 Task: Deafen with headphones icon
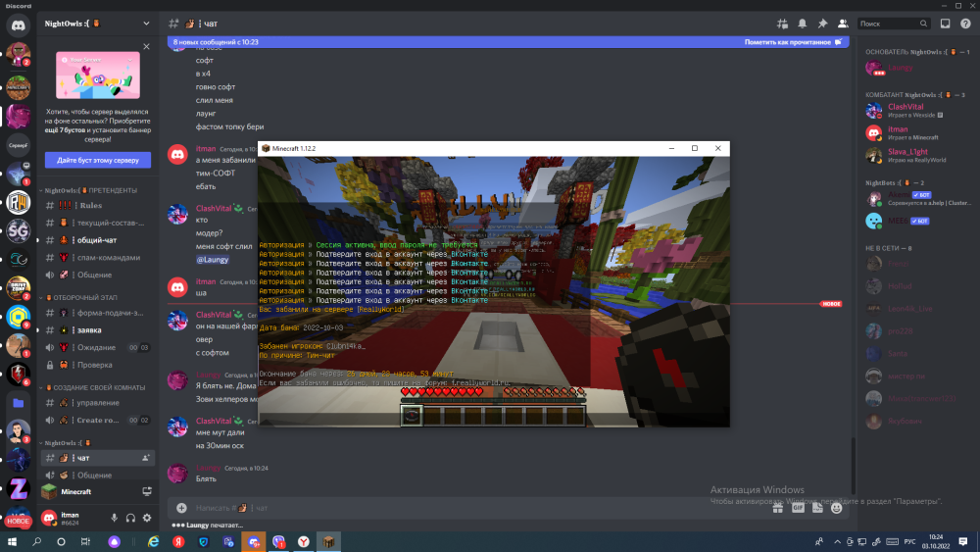click(130, 518)
